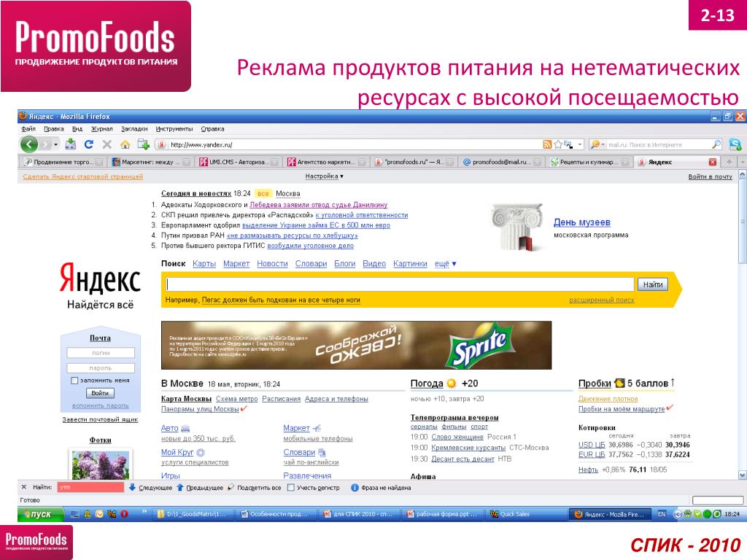The width and height of the screenshot is (747, 560).
Task: Go to the Home page icon
Action: 125,144
